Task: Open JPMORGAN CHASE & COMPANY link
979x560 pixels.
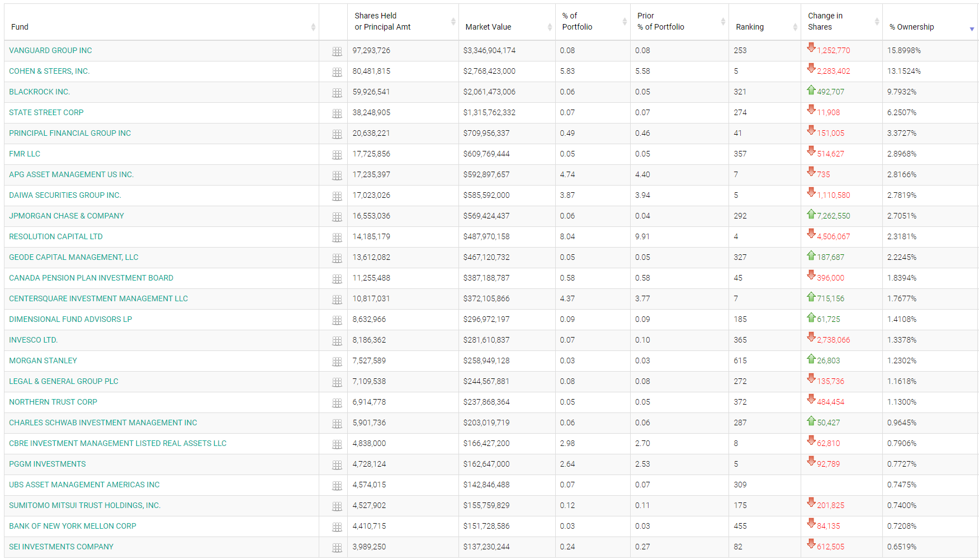Action: (67, 216)
